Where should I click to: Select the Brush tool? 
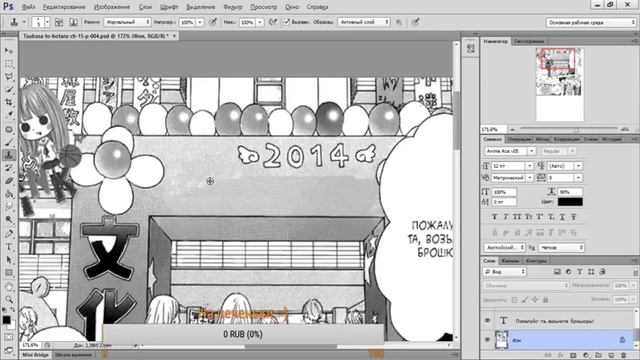pyautogui.click(x=9, y=142)
